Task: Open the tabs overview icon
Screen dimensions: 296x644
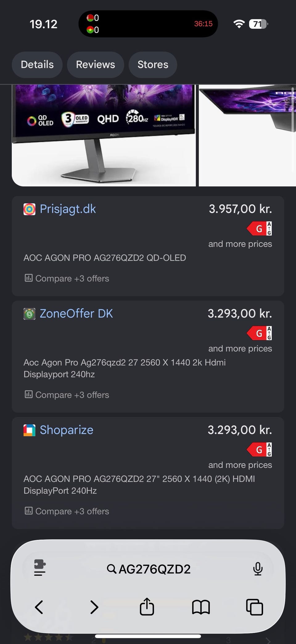Action: click(x=254, y=607)
